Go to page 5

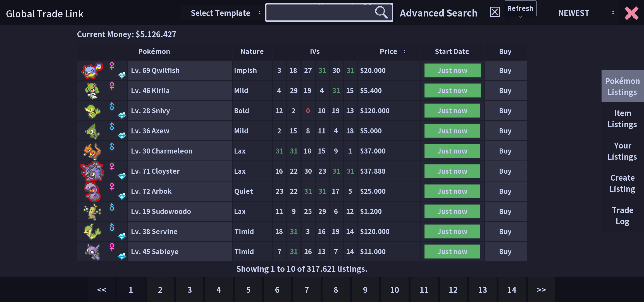pos(248,290)
